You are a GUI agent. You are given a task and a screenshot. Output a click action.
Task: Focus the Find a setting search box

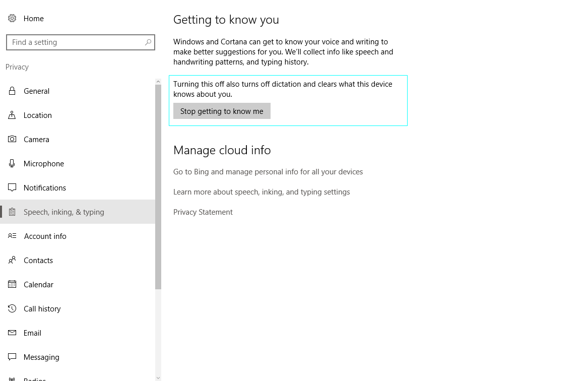click(81, 42)
